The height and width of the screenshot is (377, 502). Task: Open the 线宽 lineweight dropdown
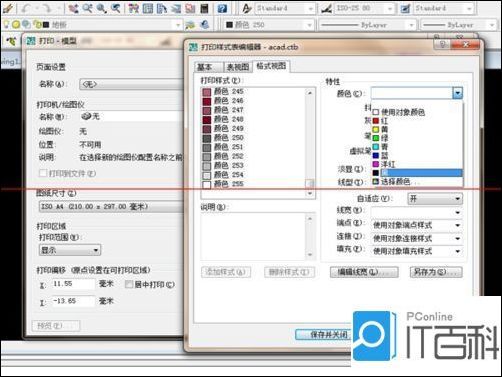tap(417, 212)
